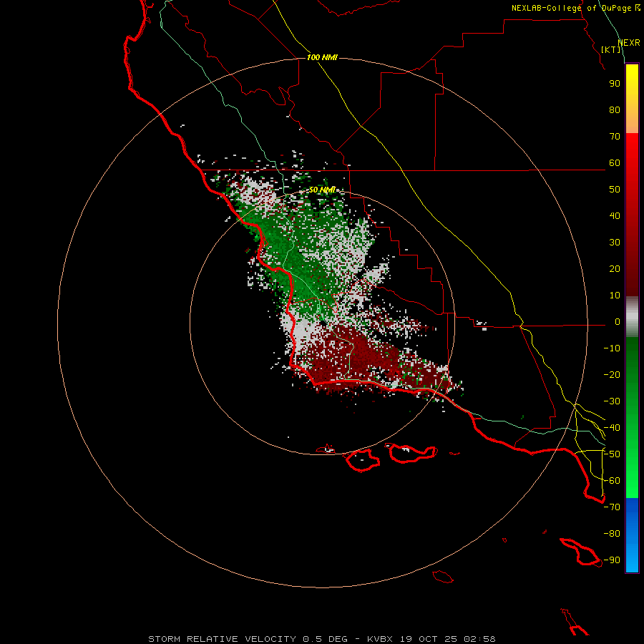This screenshot has width=644, height=644.
Task: Click the -60 value on the velocity scale
Action: click(x=612, y=481)
